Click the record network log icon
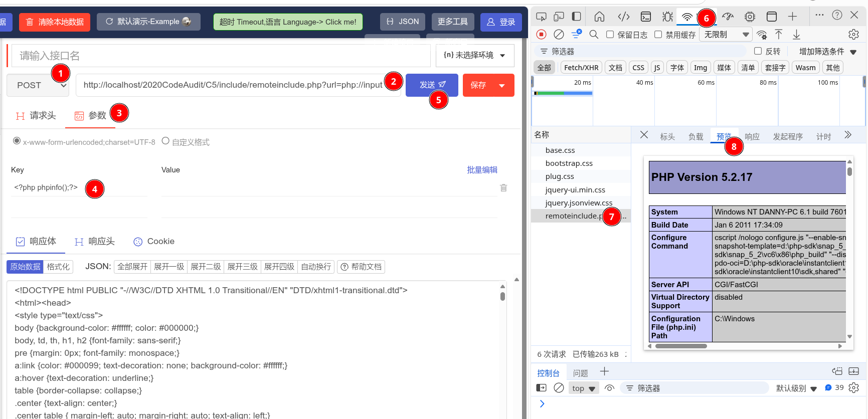 pos(541,35)
